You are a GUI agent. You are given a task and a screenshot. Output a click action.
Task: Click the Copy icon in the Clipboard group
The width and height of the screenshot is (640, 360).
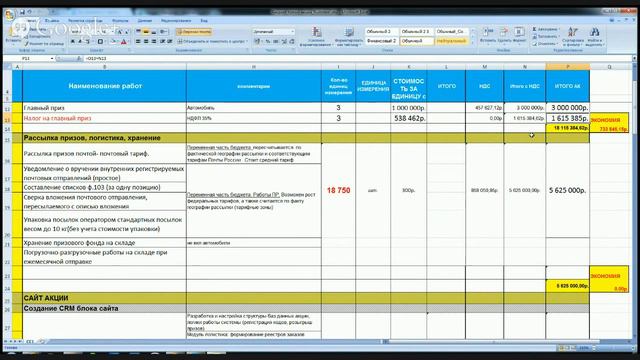point(26,36)
